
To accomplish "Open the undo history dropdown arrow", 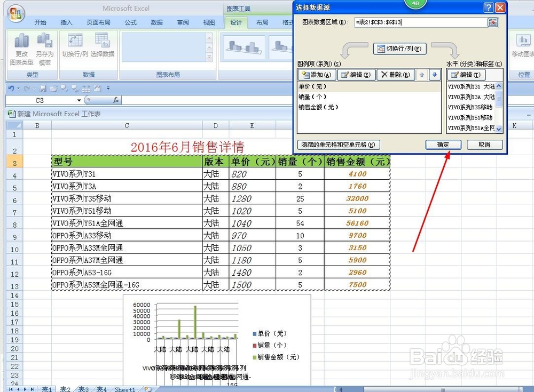I will 18,89.
